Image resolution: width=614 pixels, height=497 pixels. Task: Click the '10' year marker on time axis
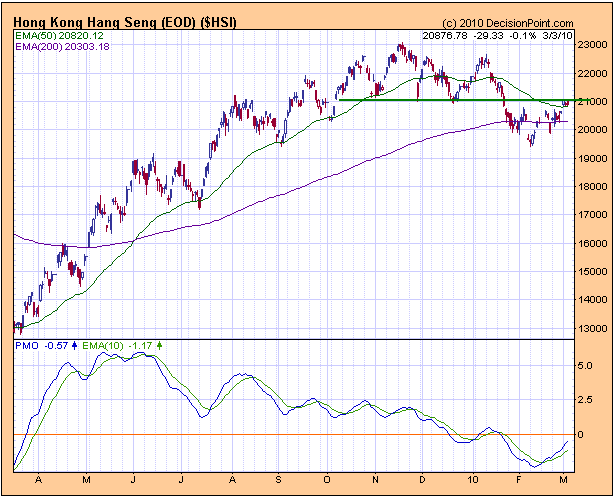click(x=468, y=479)
